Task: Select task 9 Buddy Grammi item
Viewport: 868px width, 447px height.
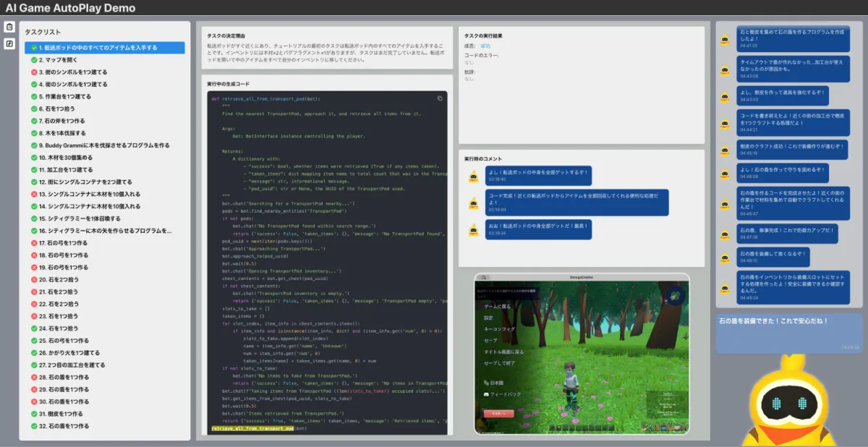Action: pyautogui.click(x=105, y=145)
